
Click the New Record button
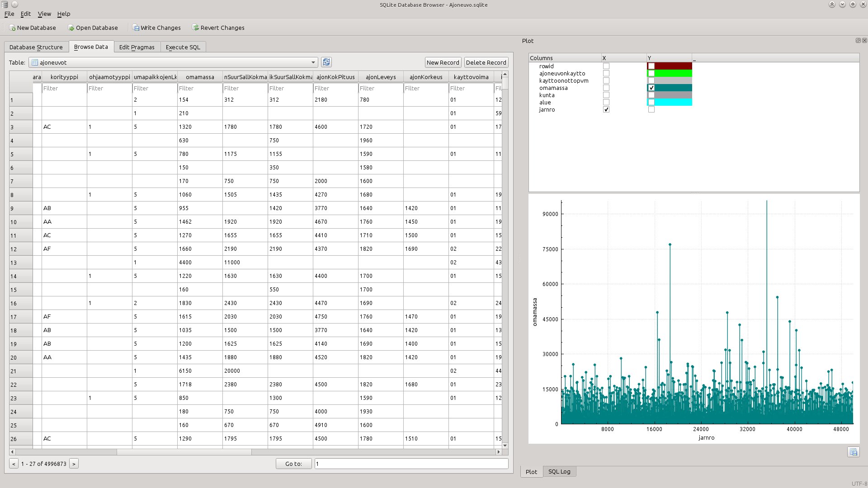pyautogui.click(x=443, y=62)
